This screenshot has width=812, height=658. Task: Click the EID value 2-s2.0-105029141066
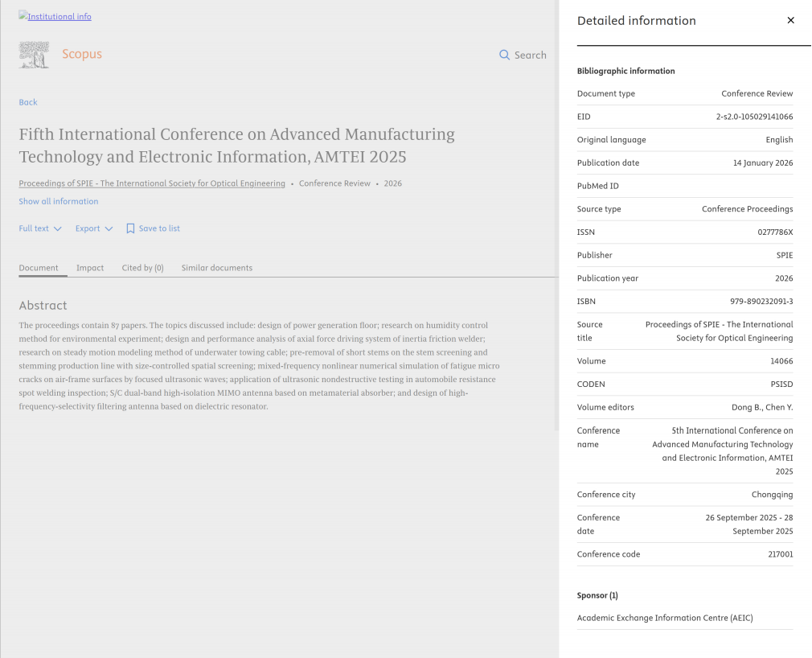[754, 117]
